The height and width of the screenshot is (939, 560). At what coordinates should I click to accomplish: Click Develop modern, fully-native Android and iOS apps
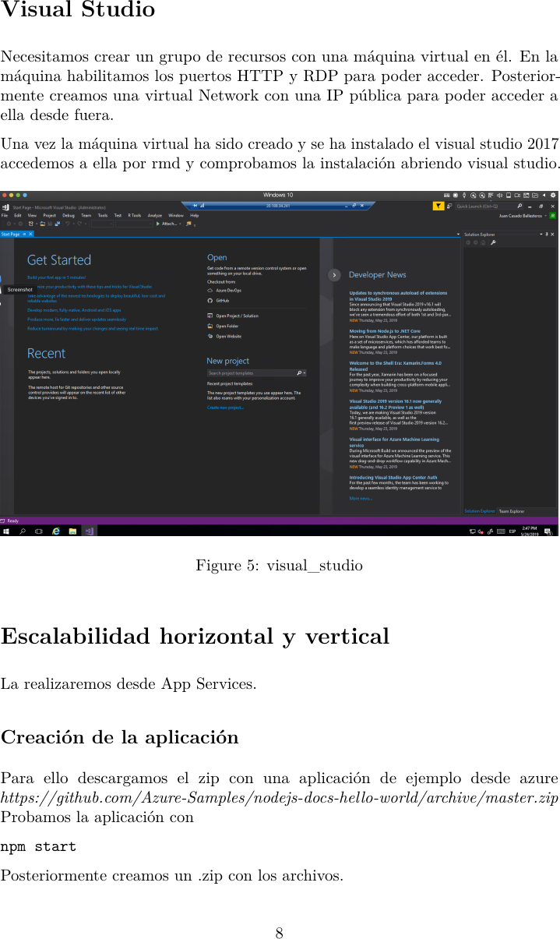pos(74,309)
